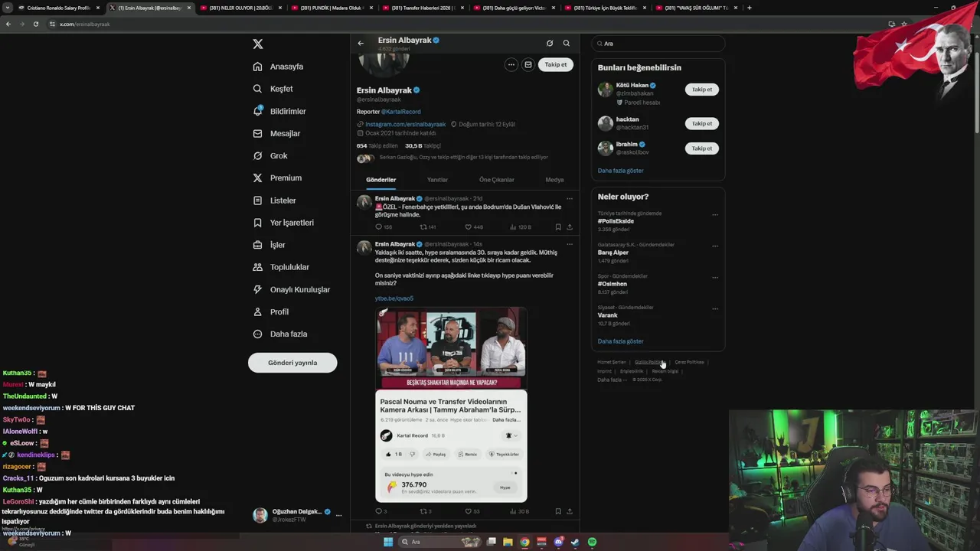This screenshot has height=551, width=980.
Task: Open Windows Start menu
Action: [388, 542]
